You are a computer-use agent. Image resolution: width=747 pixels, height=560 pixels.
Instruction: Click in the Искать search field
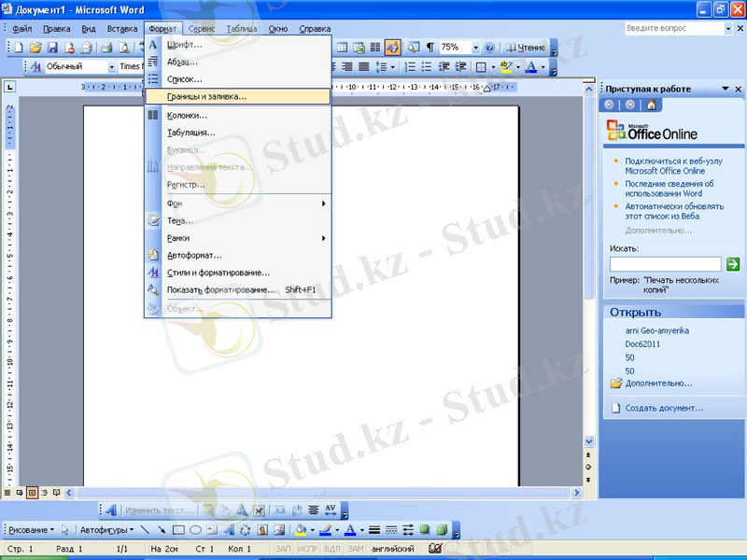(665, 265)
